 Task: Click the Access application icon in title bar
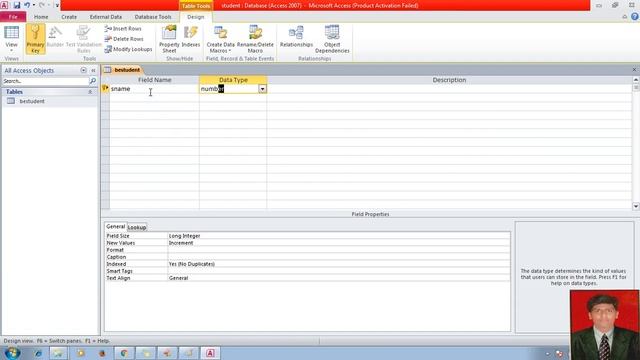[4, 5]
